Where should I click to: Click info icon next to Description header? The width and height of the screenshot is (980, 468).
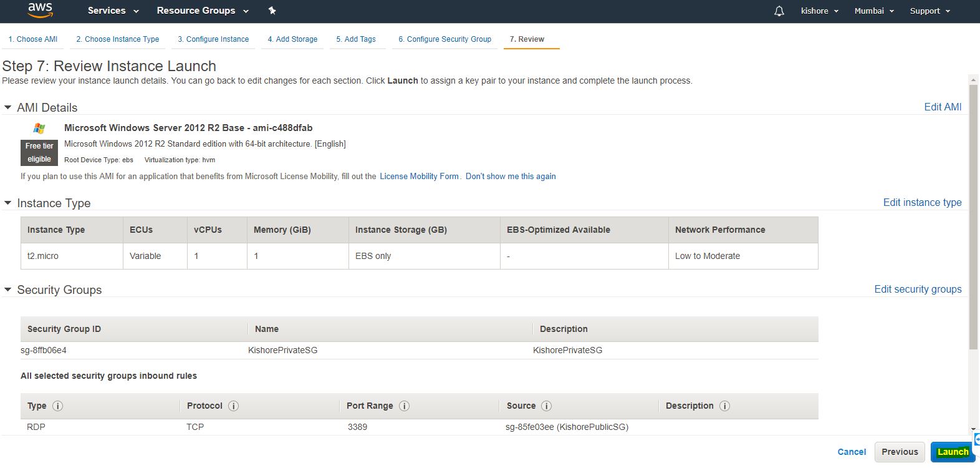coord(724,406)
